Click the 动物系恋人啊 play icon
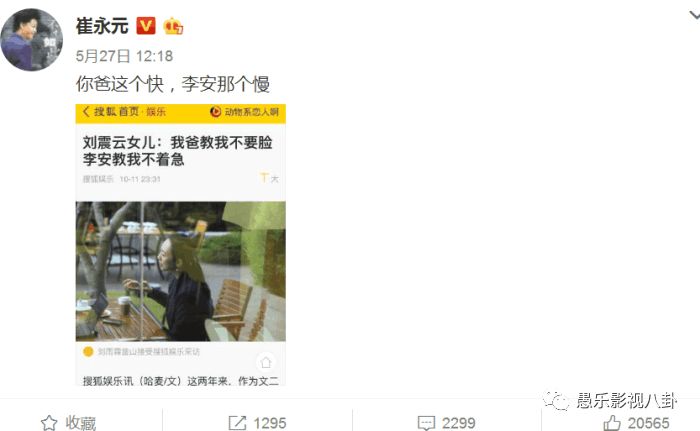The width and height of the screenshot is (700, 431). 215,112
